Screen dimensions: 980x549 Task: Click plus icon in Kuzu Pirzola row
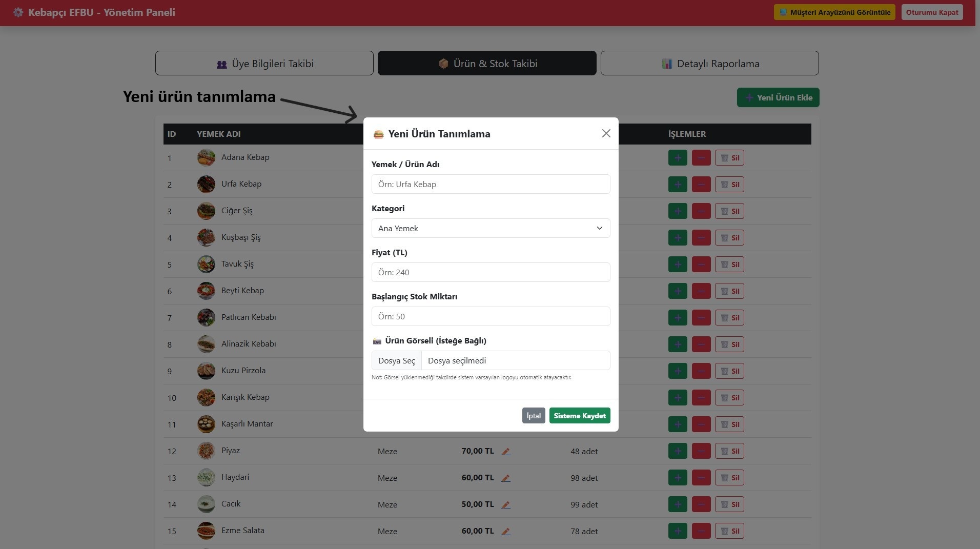click(x=678, y=371)
